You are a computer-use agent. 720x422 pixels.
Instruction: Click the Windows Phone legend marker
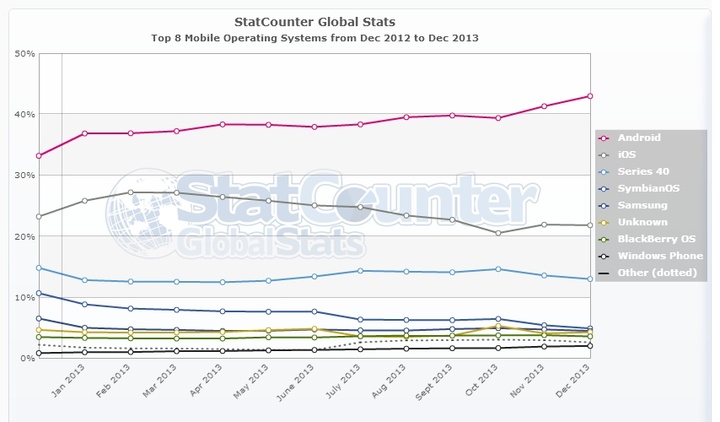(605, 255)
